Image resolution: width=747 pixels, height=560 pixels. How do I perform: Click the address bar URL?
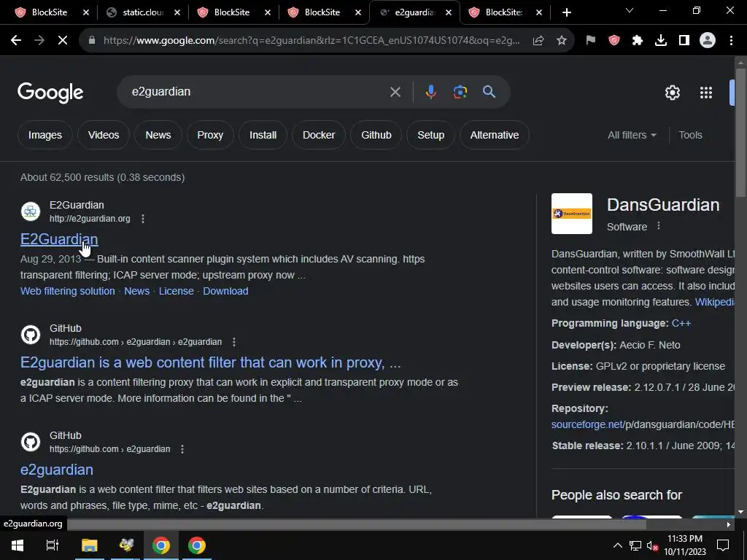(311, 41)
